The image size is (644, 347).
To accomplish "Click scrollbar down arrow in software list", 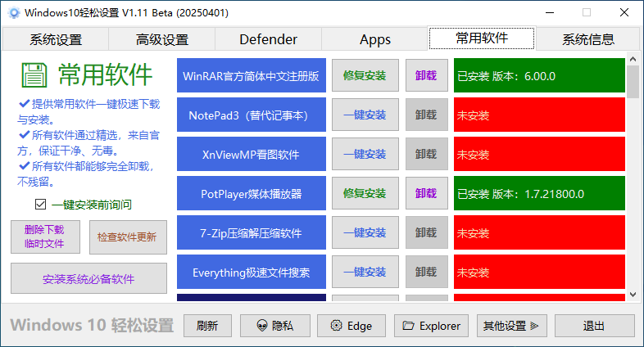I will (633, 295).
